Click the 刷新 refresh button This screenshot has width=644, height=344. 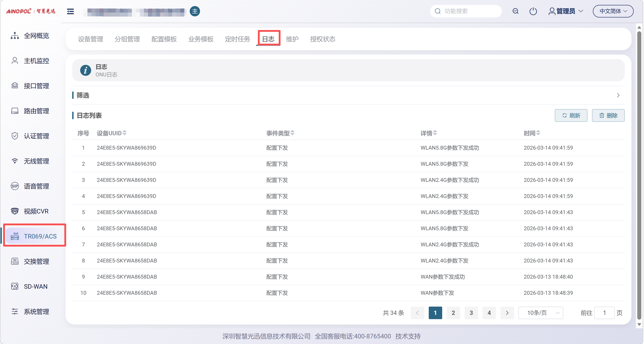pyautogui.click(x=571, y=115)
